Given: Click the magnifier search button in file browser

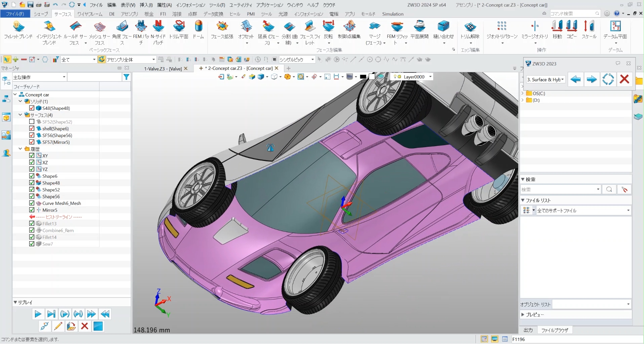Looking at the screenshot, I should [x=609, y=189].
